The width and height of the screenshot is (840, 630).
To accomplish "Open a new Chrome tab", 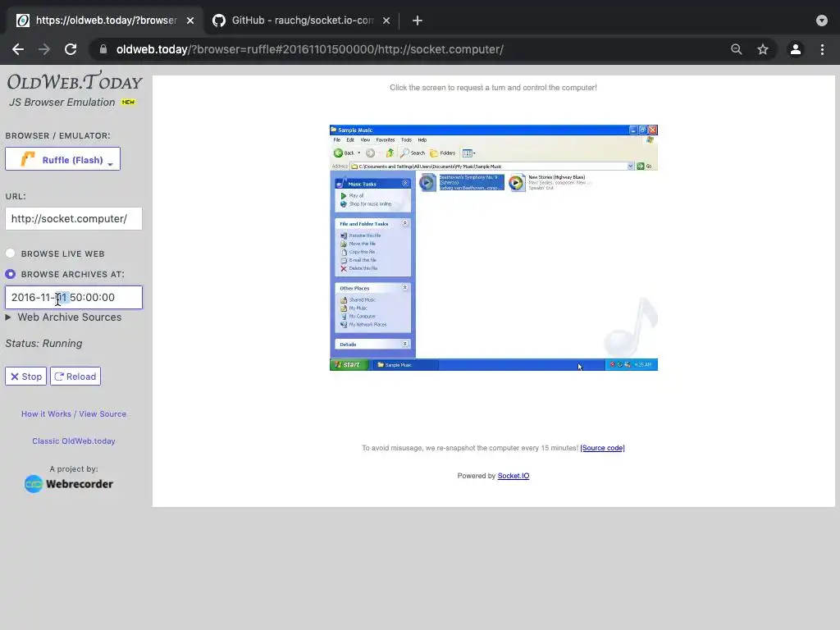I will [418, 21].
